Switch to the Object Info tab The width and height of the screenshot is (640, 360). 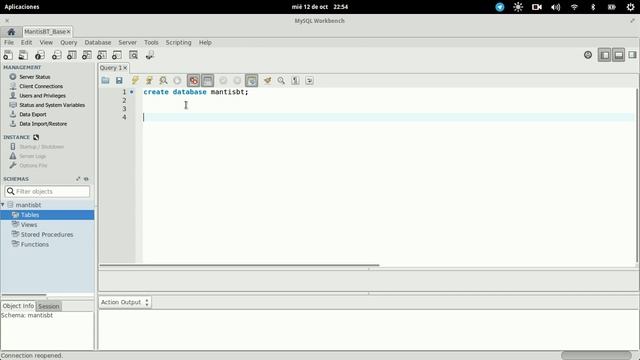[x=18, y=306]
